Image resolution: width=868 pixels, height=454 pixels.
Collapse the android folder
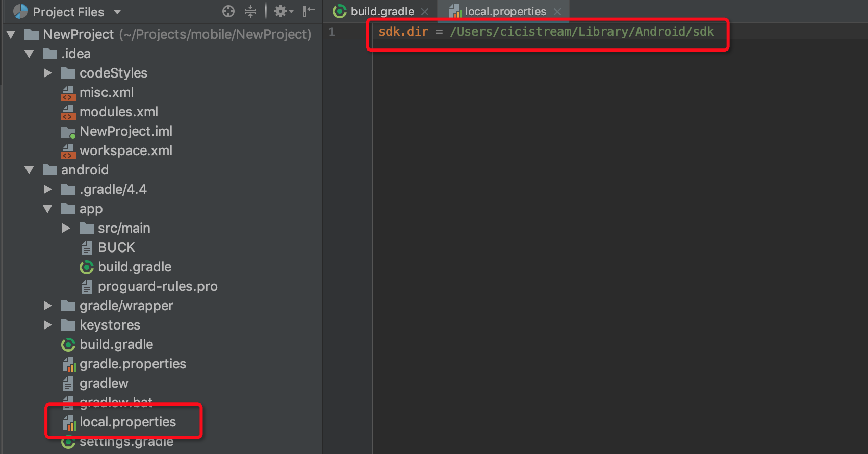[30, 170]
